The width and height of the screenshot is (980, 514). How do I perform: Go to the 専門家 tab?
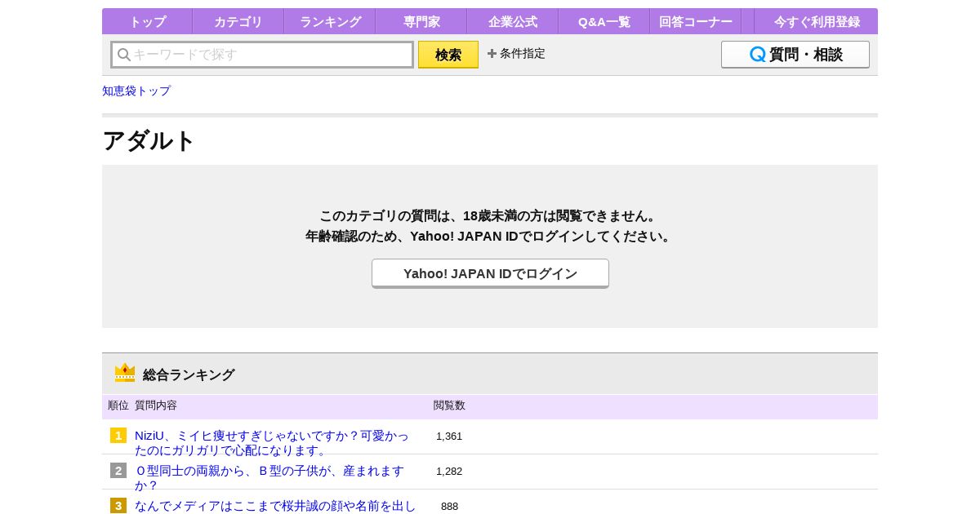pyautogui.click(x=421, y=22)
